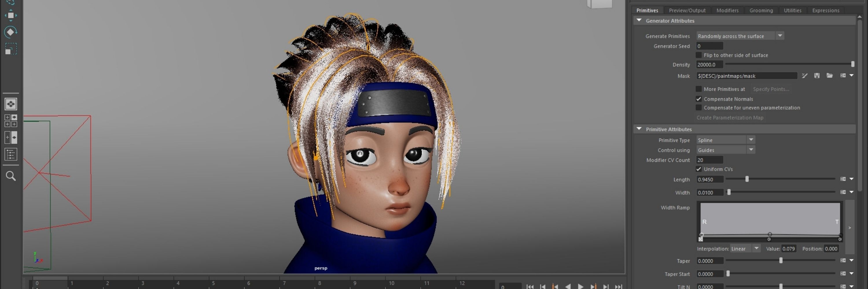Step forward to next keyframe
The image size is (868, 289).
[593, 286]
